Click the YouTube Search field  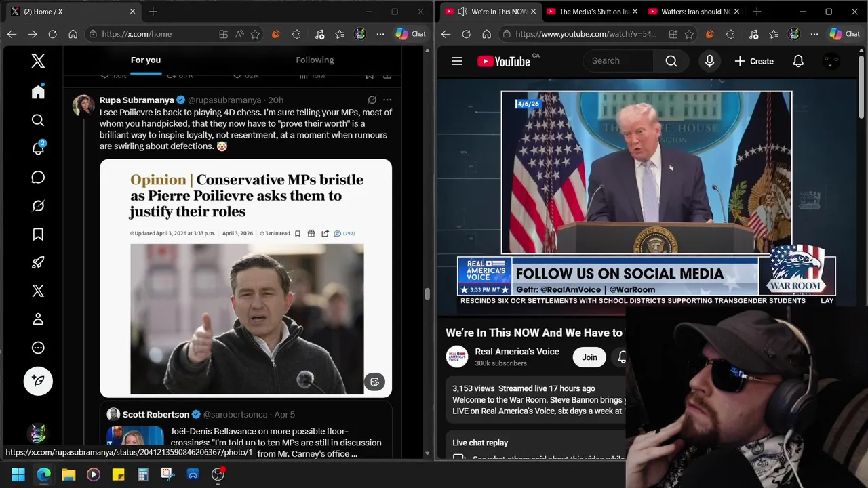coord(618,61)
